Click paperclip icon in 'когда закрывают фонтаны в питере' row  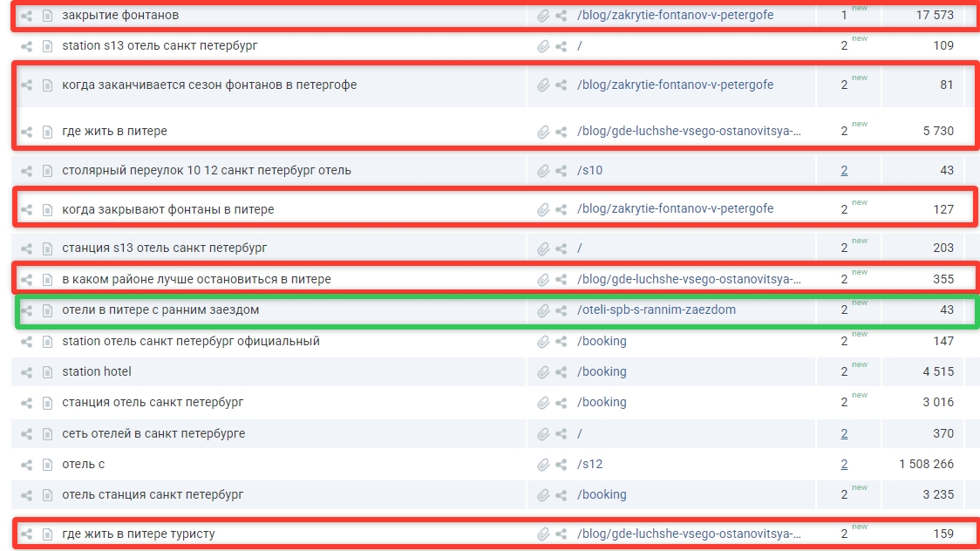(543, 209)
